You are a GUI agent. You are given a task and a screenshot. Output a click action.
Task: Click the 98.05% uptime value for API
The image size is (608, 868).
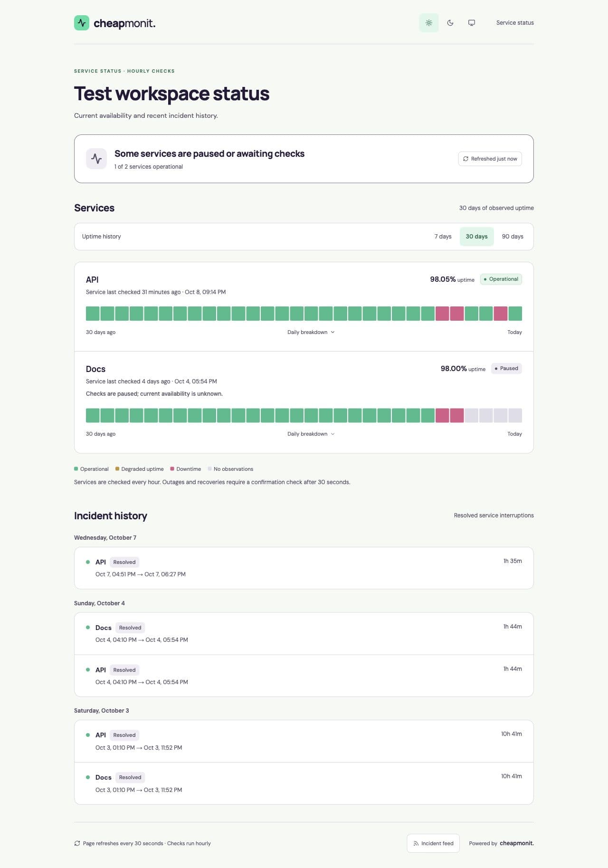click(x=443, y=279)
